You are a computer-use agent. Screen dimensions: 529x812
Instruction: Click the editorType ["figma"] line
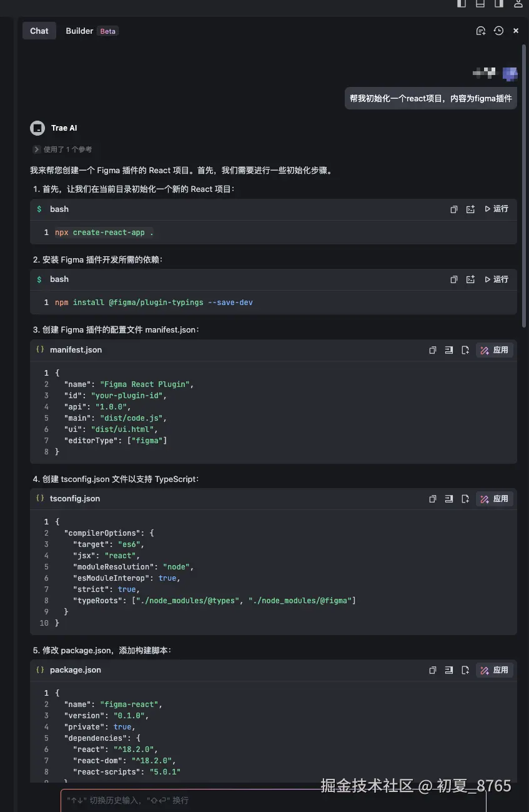[x=116, y=441]
